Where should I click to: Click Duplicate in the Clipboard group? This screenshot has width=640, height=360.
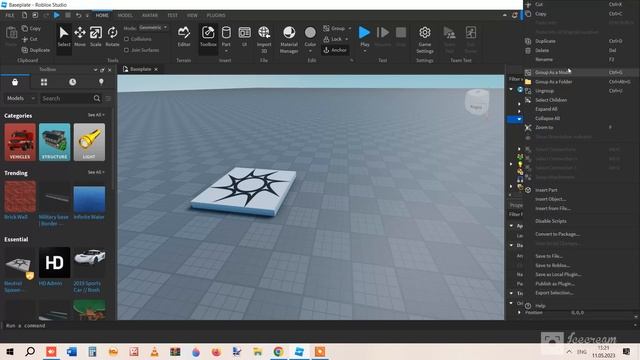tap(36, 50)
